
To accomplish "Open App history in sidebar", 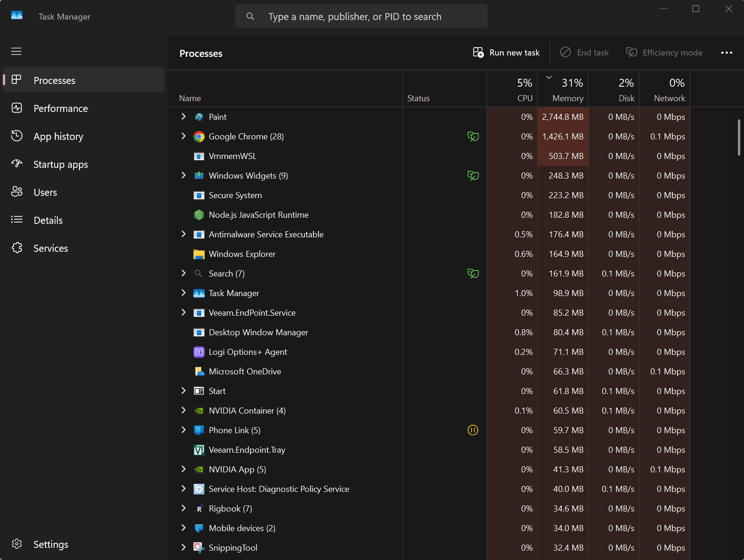I will click(x=84, y=136).
